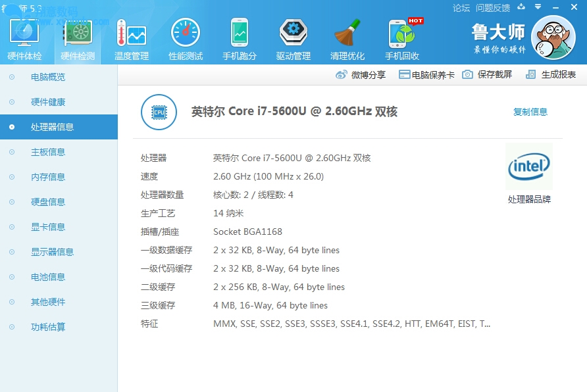Viewport: 587px width, 392px height.
Task: Open 清理优化 cleanup optimization
Action: pos(347,39)
